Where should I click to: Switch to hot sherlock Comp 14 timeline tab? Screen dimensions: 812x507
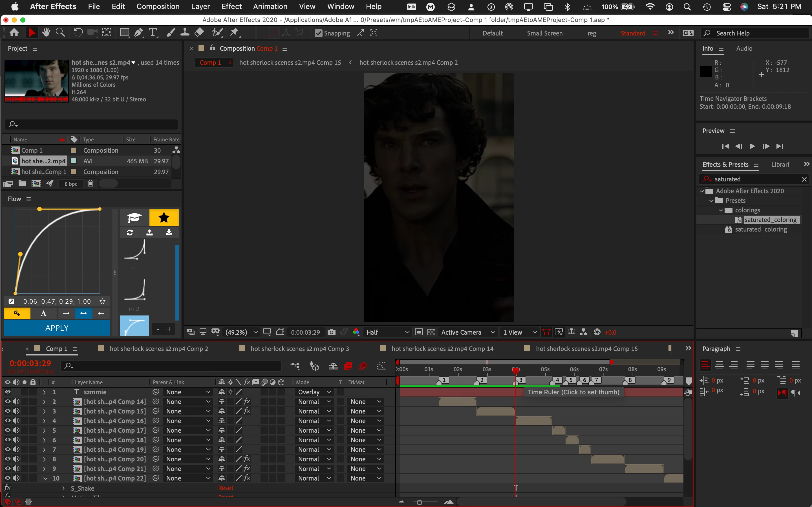tap(442, 348)
